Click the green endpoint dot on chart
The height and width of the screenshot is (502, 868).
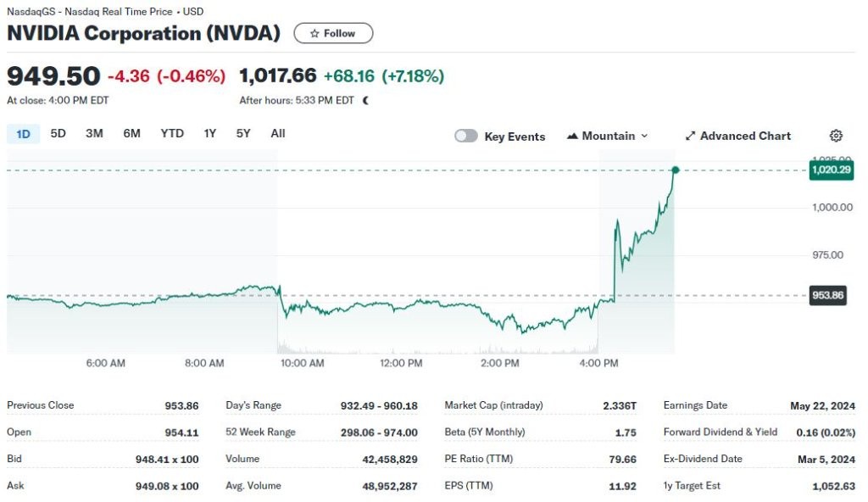(676, 170)
